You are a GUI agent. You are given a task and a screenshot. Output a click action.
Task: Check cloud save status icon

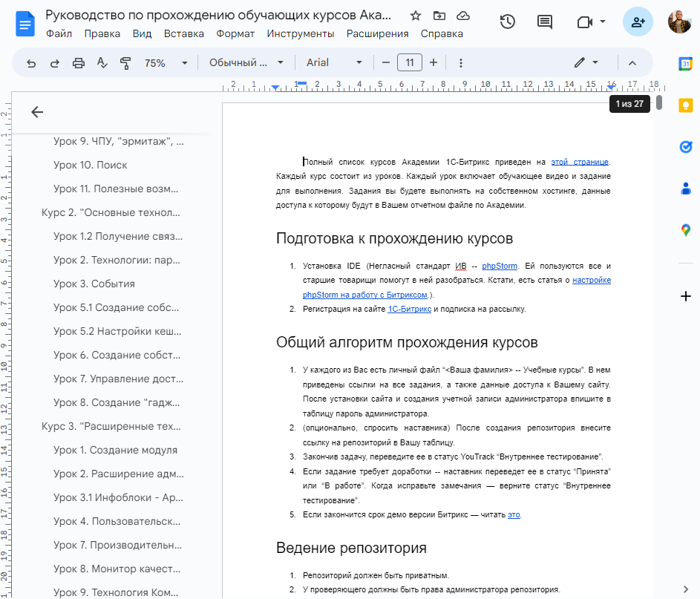point(463,16)
